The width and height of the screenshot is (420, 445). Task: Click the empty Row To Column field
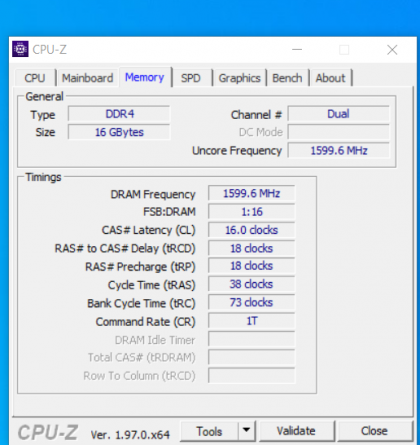tap(252, 376)
